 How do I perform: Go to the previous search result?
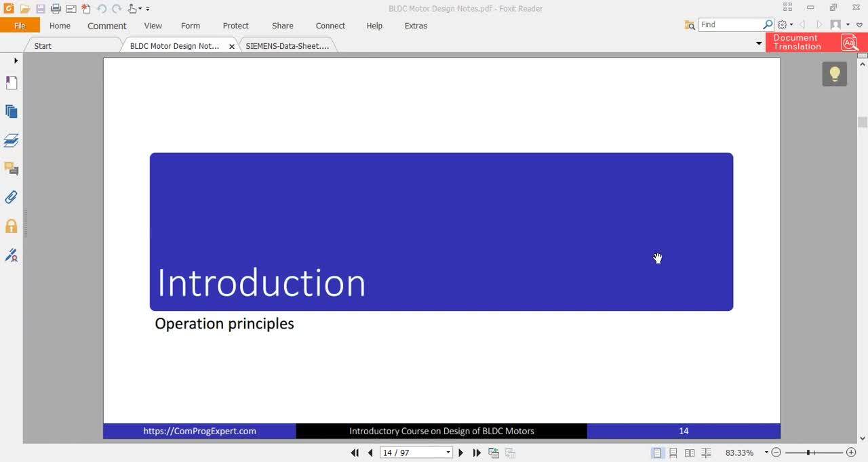tap(802, 25)
